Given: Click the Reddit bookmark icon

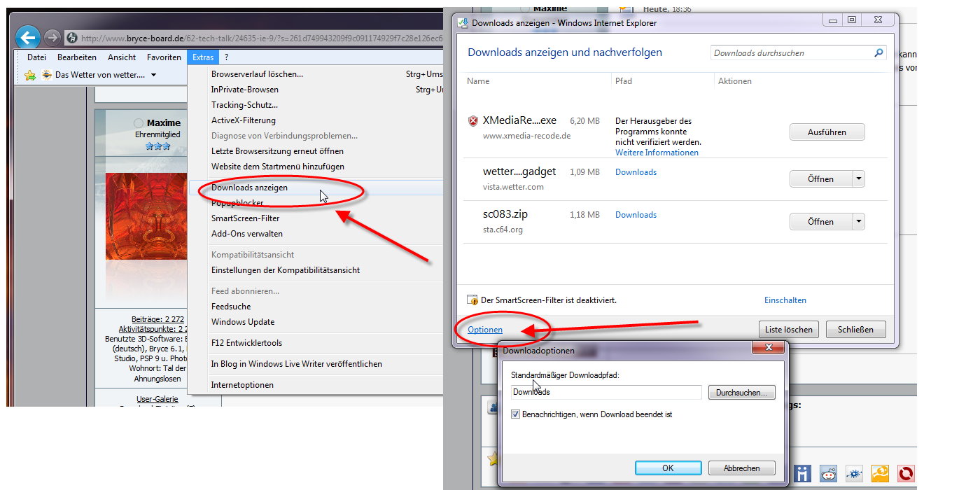Looking at the screenshot, I should click(828, 474).
